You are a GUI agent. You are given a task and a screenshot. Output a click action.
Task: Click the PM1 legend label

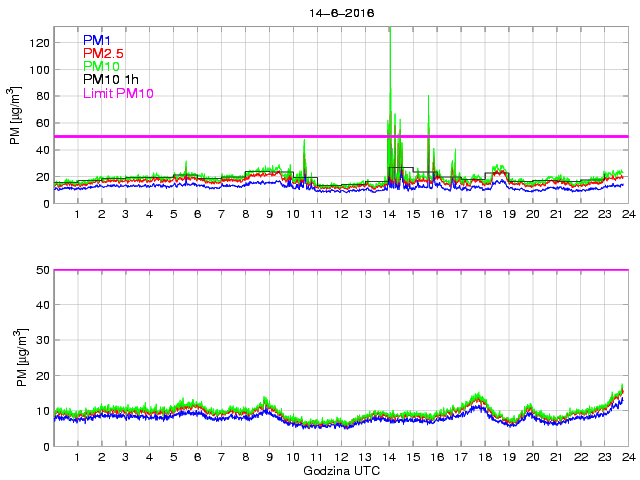97,40
